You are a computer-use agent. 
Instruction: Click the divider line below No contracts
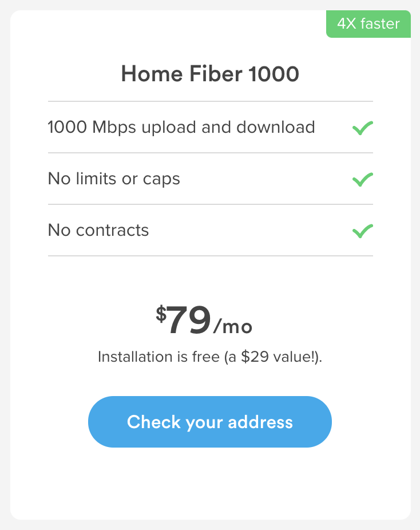(x=211, y=256)
